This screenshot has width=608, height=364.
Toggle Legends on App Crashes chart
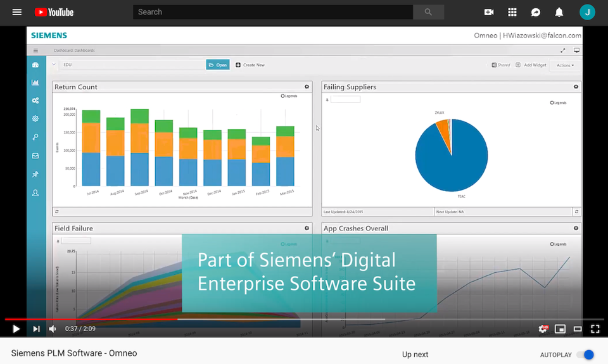558,244
